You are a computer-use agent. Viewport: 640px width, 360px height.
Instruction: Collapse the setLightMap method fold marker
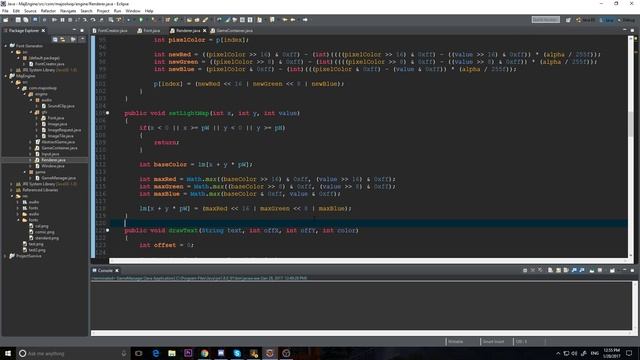108,113
